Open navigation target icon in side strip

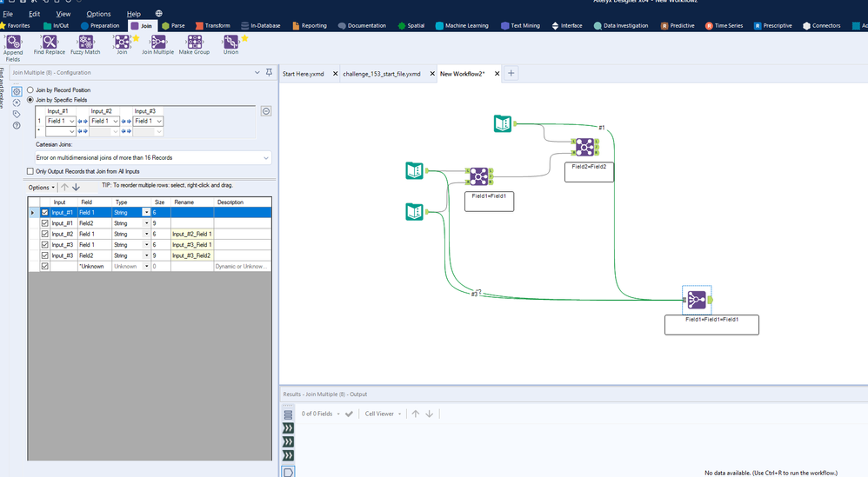click(17, 103)
